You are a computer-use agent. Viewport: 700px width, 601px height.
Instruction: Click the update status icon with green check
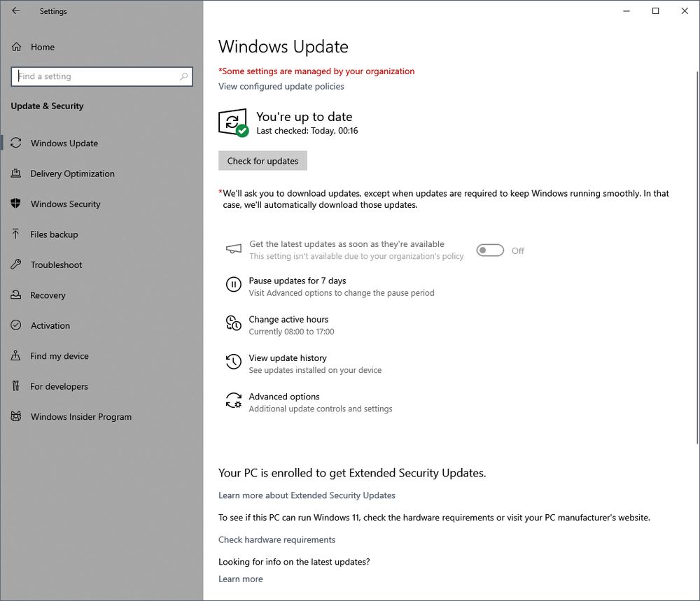pyautogui.click(x=233, y=122)
